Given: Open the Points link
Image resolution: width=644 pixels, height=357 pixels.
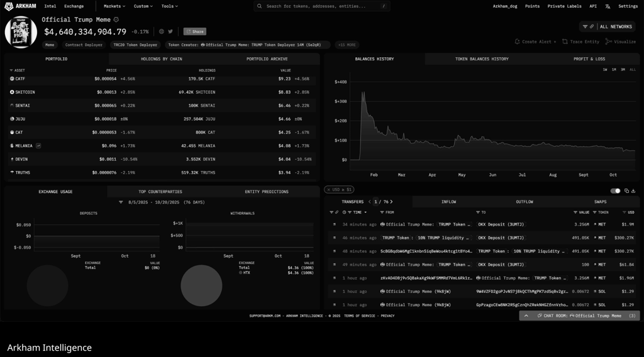Looking at the screenshot, I should point(532,6).
